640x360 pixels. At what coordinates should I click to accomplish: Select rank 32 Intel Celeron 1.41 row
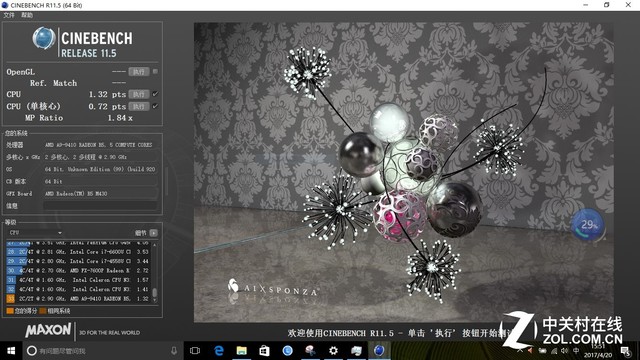click(78, 289)
